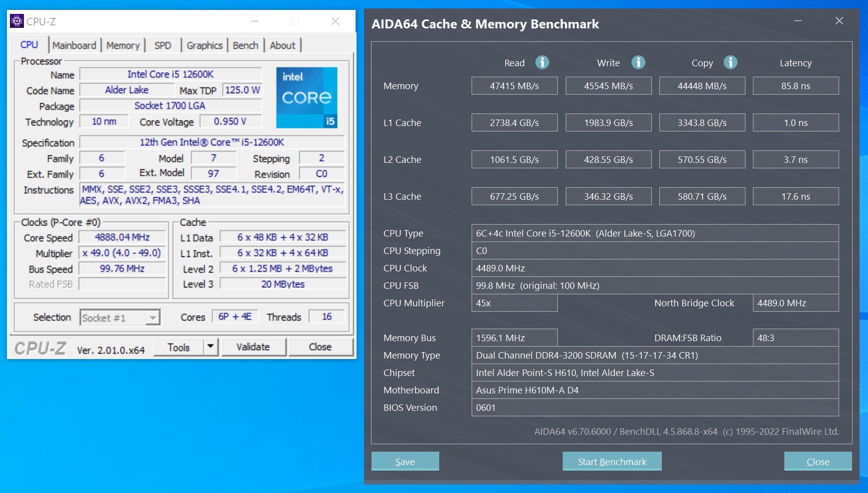
Task: Click the CPU-Z Close button
Action: click(x=320, y=347)
